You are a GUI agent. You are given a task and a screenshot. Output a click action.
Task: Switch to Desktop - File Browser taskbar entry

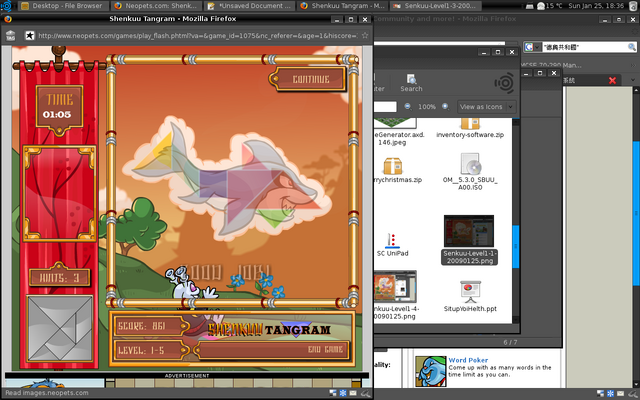coord(64,6)
